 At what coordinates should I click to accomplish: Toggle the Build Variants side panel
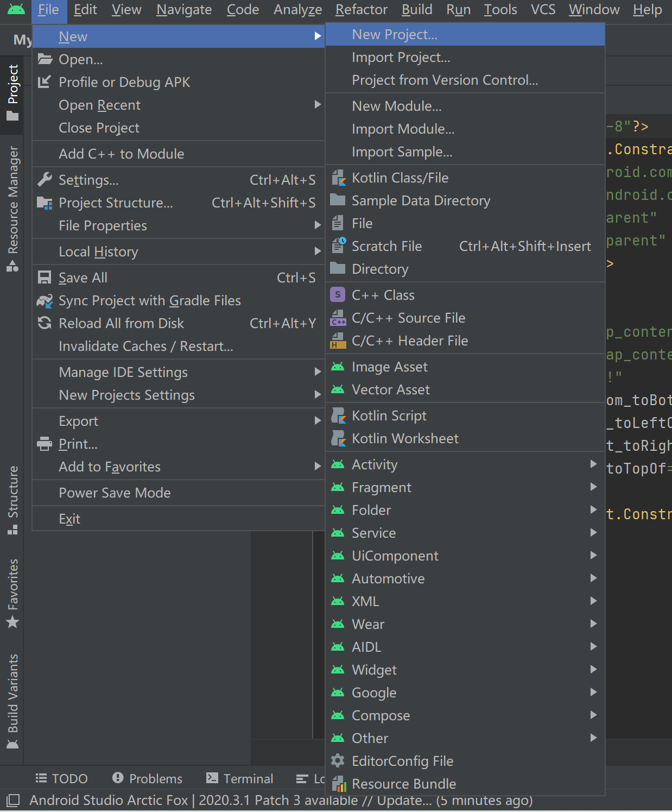click(12, 701)
